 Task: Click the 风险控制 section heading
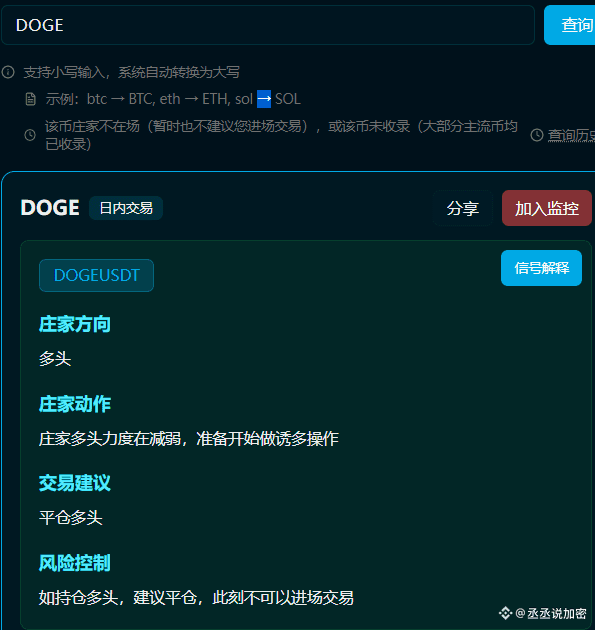[75, 563]
